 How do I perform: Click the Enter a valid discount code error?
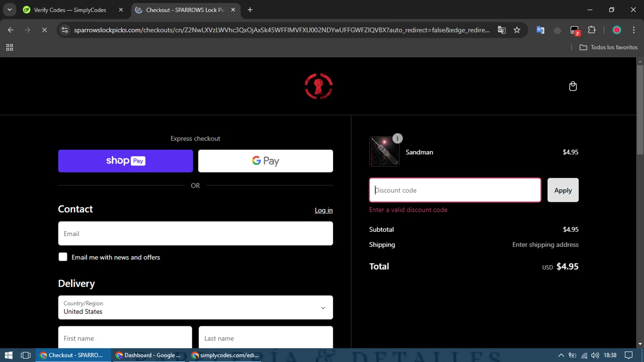tap(408, 210)
